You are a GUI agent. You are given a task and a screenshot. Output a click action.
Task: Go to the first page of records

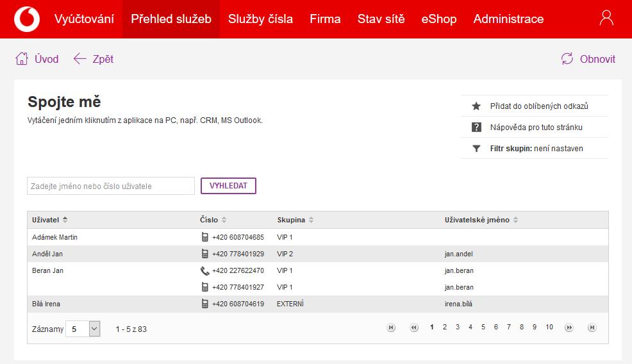tap(390, 327)
